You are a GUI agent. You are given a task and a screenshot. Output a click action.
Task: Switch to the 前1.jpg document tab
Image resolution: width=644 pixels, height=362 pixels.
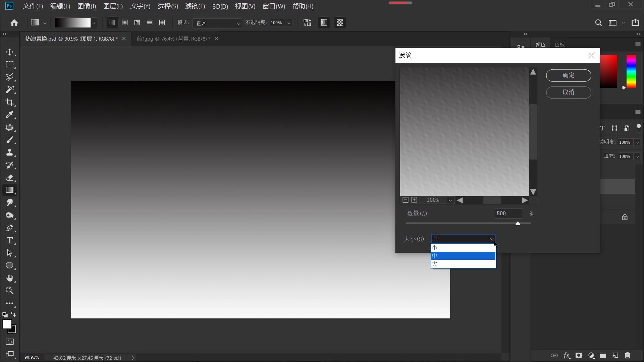[x=173, y=39]
